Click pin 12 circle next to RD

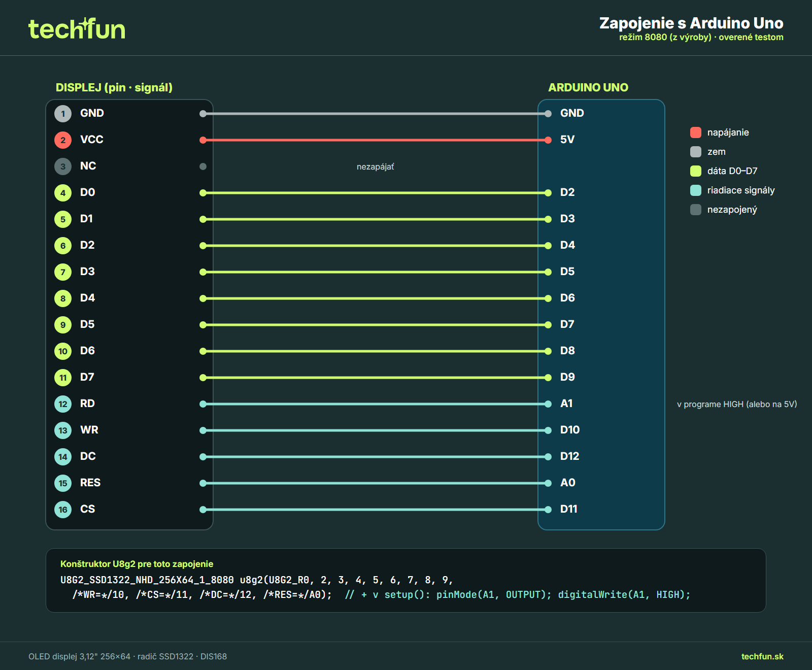pos(63,404)
